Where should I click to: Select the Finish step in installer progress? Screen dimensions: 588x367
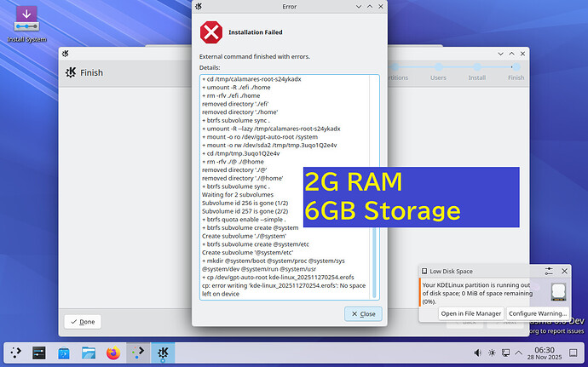(516, 72)
